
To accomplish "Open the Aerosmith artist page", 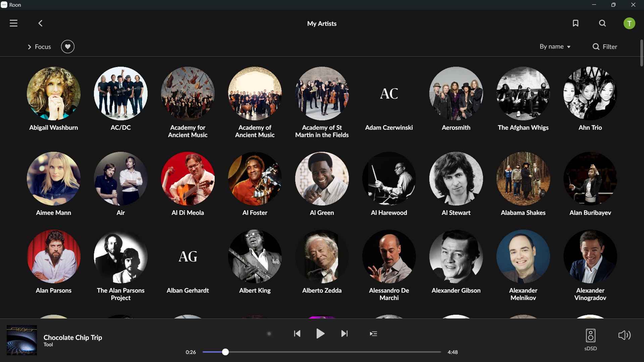I will click(456, 99).
